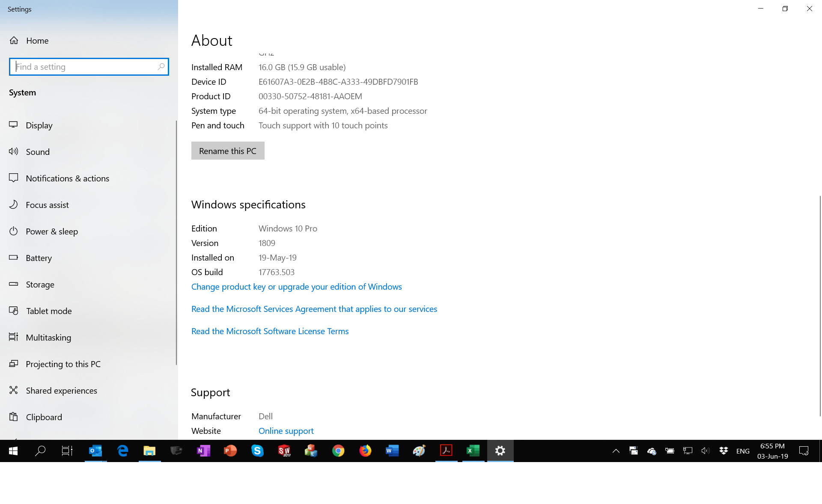Open Skype from the taskbar
This screenshot has height=504, width=822.
(x=257, y=451)
